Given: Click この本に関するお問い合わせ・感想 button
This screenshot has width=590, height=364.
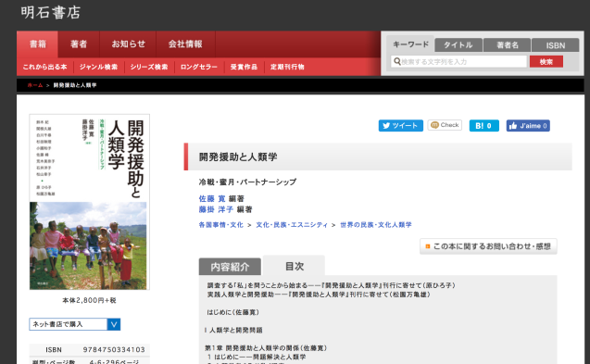Looking at the screenshot, I should click(x=488, y=246).
